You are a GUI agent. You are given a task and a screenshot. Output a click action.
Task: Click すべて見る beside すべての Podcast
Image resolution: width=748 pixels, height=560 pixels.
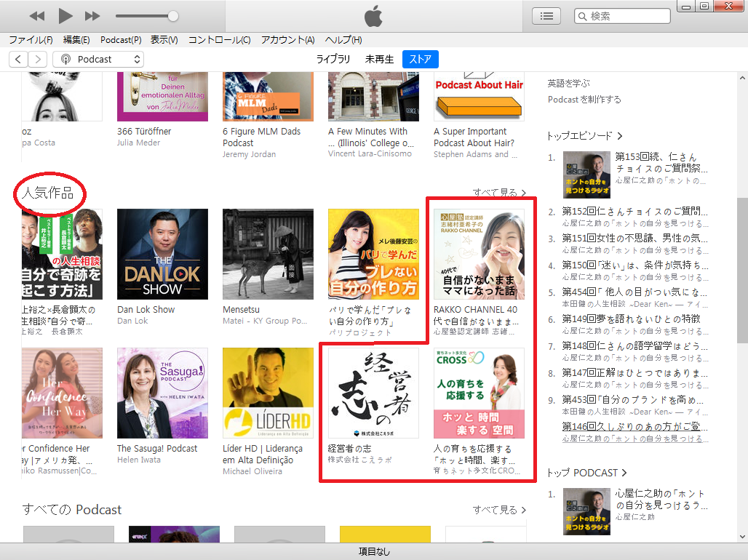(x=499, y=510)
